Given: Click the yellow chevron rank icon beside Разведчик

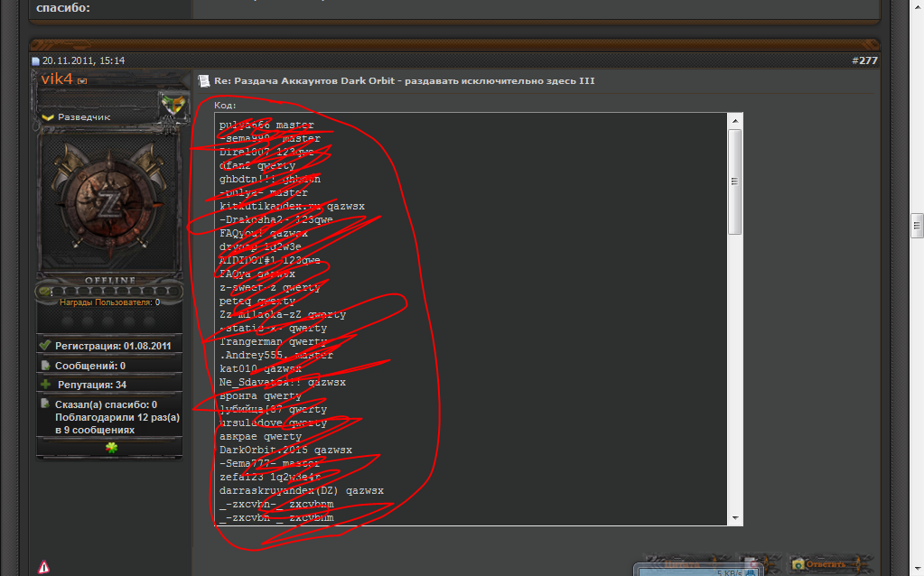Looking at the screenshot, I should (x=48, y=117).
